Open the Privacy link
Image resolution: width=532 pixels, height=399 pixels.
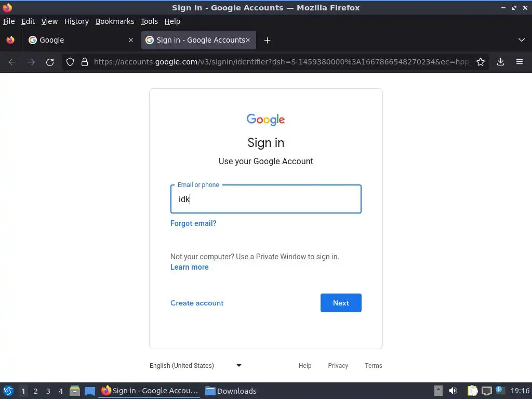point(338,365)
